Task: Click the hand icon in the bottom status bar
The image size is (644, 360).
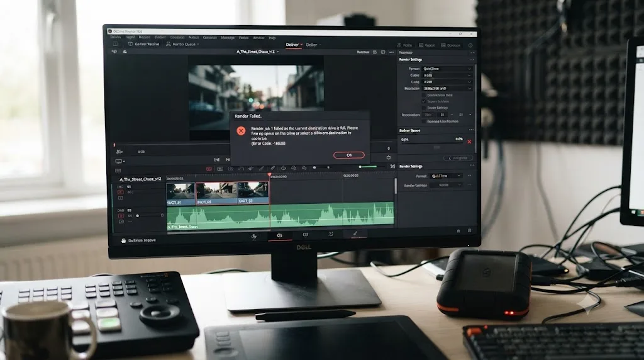Action: 123,240
